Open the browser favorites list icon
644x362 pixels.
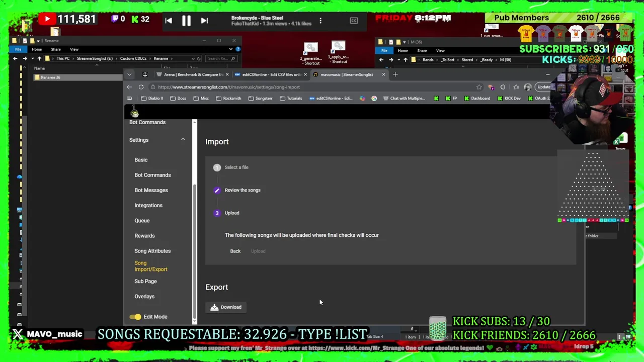tap(516, 87)
